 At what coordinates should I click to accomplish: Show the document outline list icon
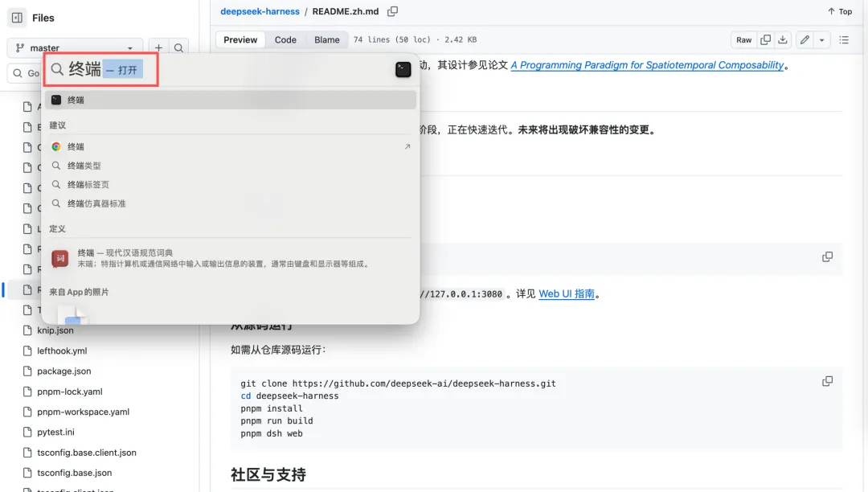(844, 40)
